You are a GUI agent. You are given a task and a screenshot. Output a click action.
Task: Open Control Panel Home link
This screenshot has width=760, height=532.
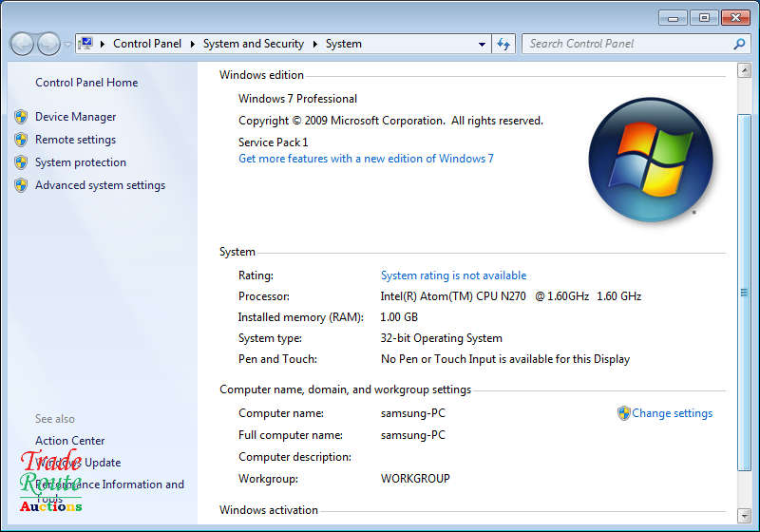click(x=86, y=83)
